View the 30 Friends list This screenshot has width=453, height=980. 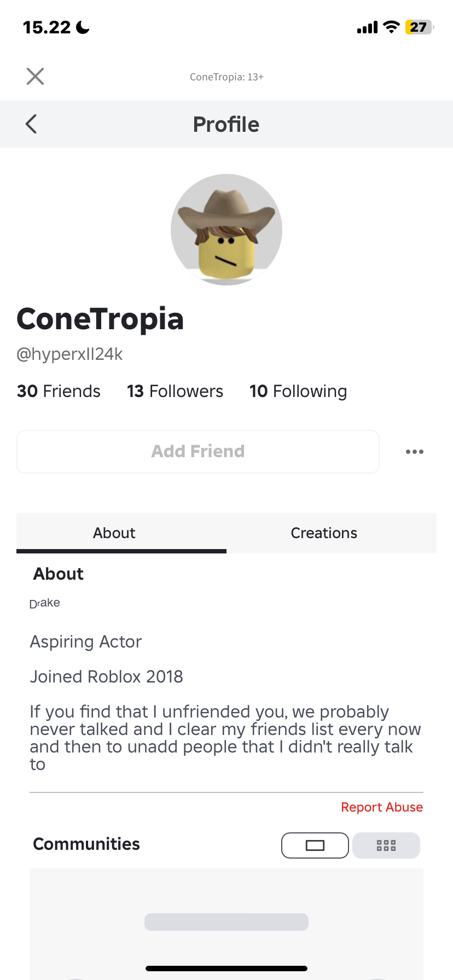pyautogui.click(x=59, y=392)
